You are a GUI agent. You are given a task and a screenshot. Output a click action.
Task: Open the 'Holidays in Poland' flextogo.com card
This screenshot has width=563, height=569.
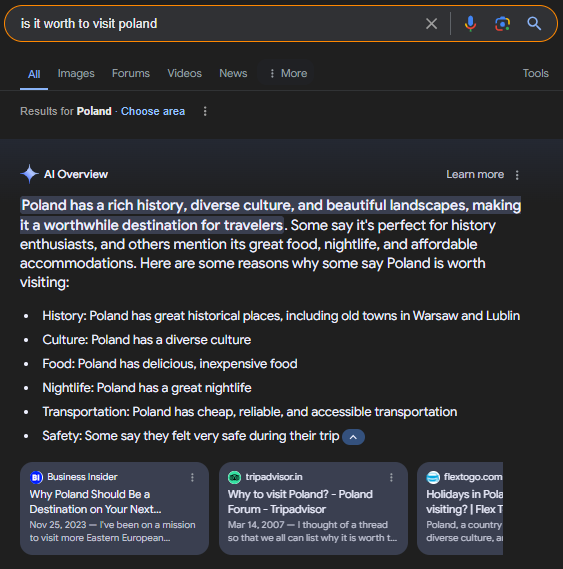pos(460,508)
